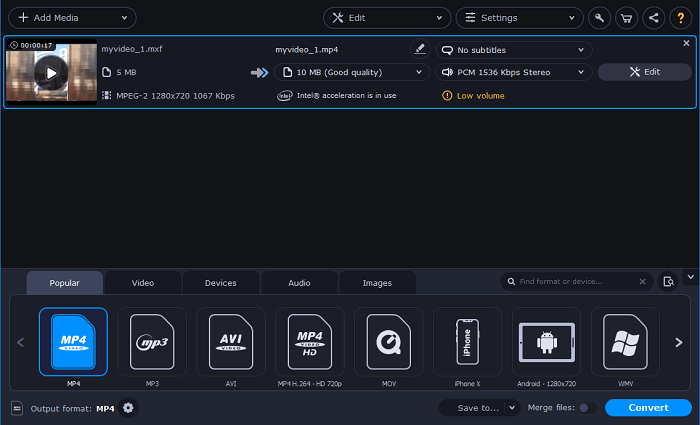700x425 pixels.
Task: Click the shopping cart icon
Action: click(x=627, y=18)
